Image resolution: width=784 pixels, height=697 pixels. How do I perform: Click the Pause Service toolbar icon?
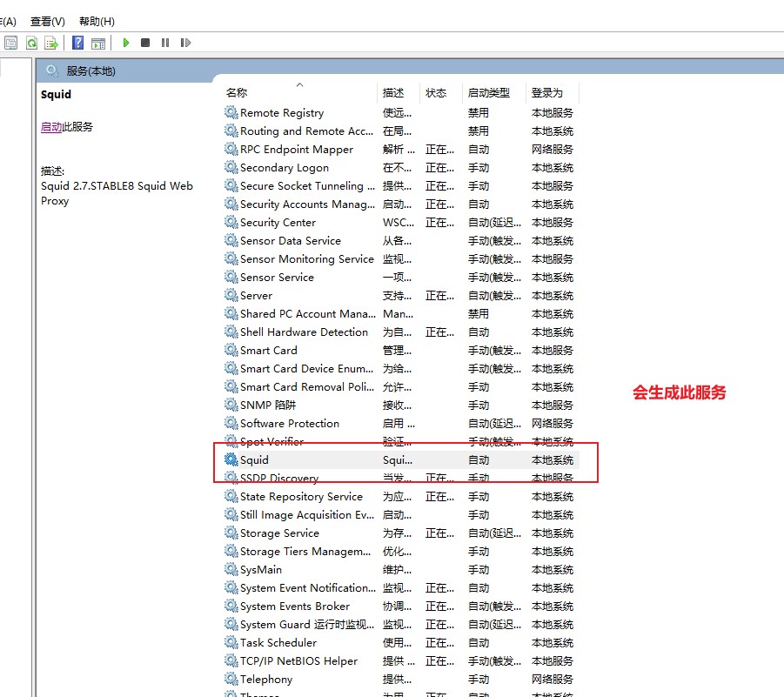(165, 43)
